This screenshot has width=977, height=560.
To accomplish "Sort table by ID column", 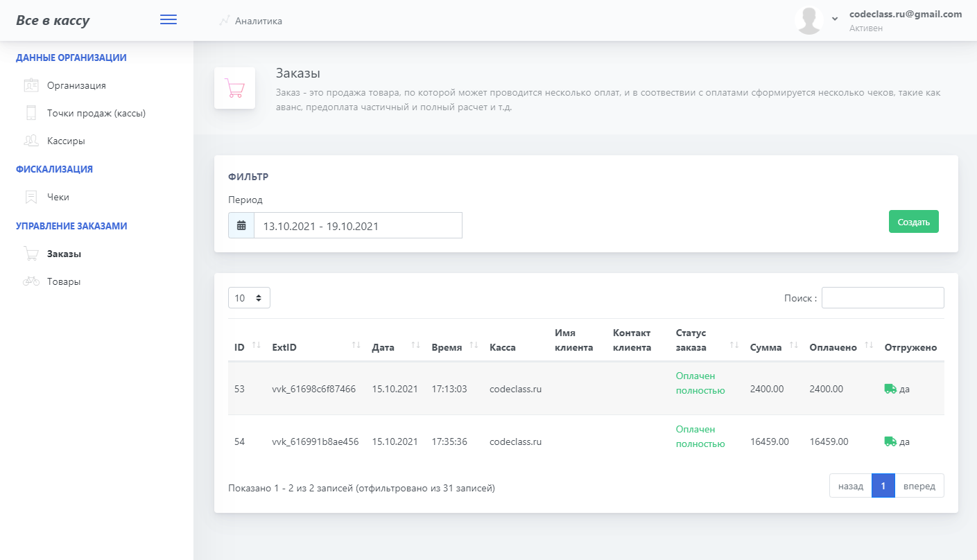I will coord(247,347).
